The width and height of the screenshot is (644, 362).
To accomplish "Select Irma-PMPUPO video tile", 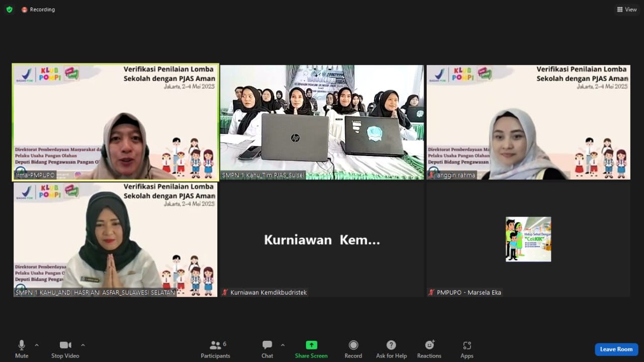I will tap(116, 122).
